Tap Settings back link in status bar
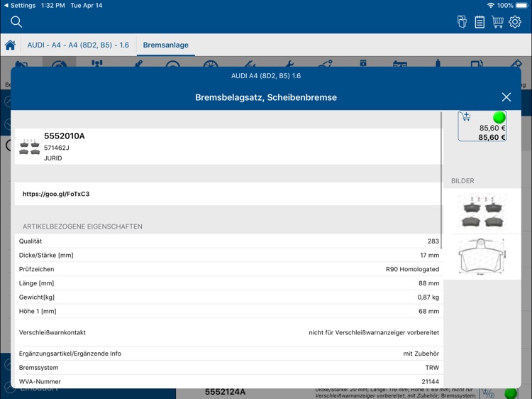532x399 pixels. [20, 6]
